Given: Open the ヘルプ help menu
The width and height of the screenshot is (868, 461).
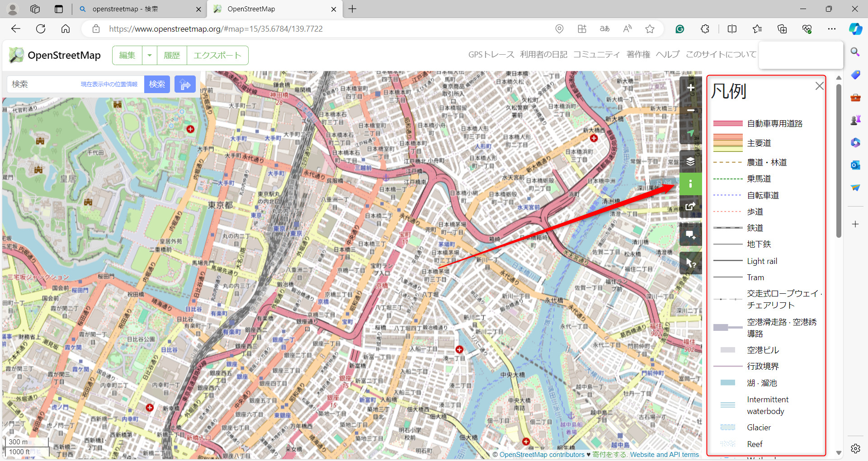Looking at the screenshot, I should [668, 54].
